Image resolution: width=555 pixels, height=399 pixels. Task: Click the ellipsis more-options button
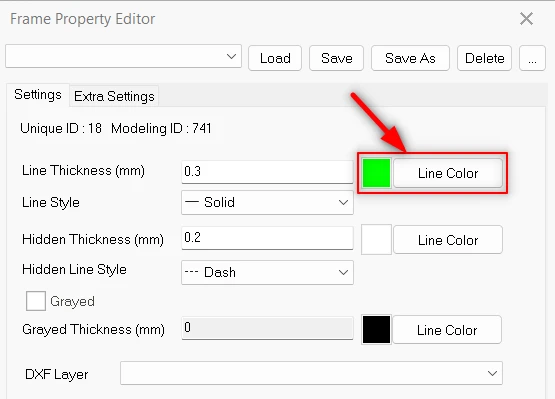click(532, 58)
